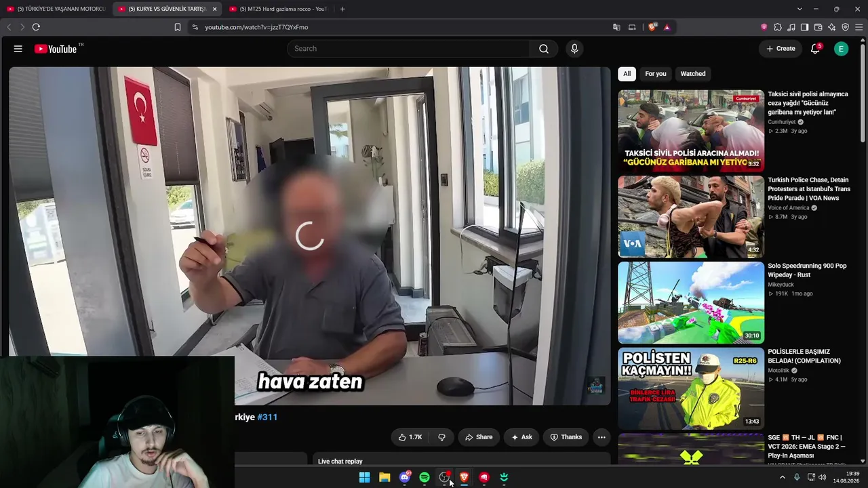Dislike the video with thumbs down
Viewport: 868px width, 488px height.
pos(441,437)
